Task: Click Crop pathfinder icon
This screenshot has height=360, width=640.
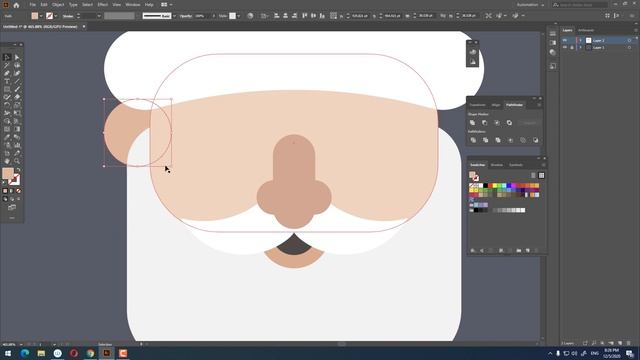Action: coord(510,140)
